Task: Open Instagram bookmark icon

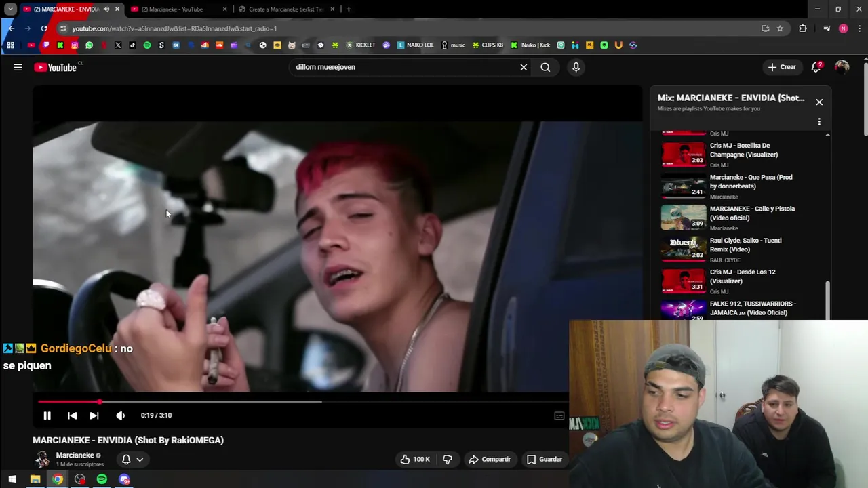Action: pos(75,45)
